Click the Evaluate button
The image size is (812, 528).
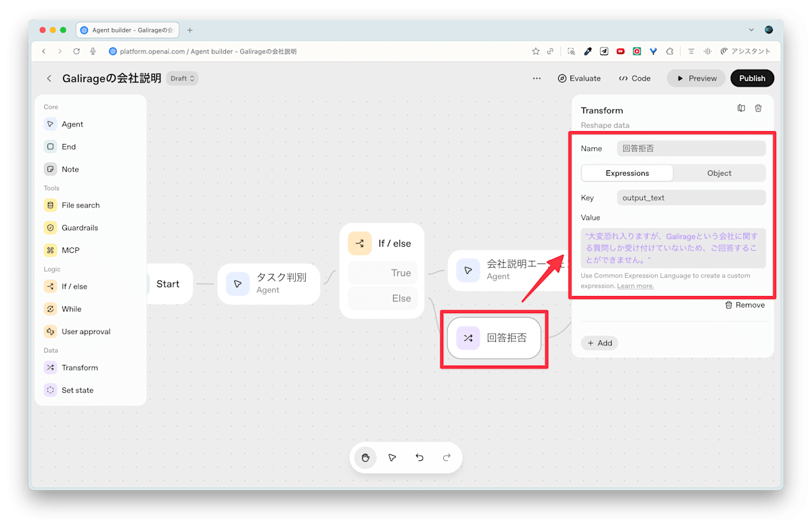[x=579, y=78]
